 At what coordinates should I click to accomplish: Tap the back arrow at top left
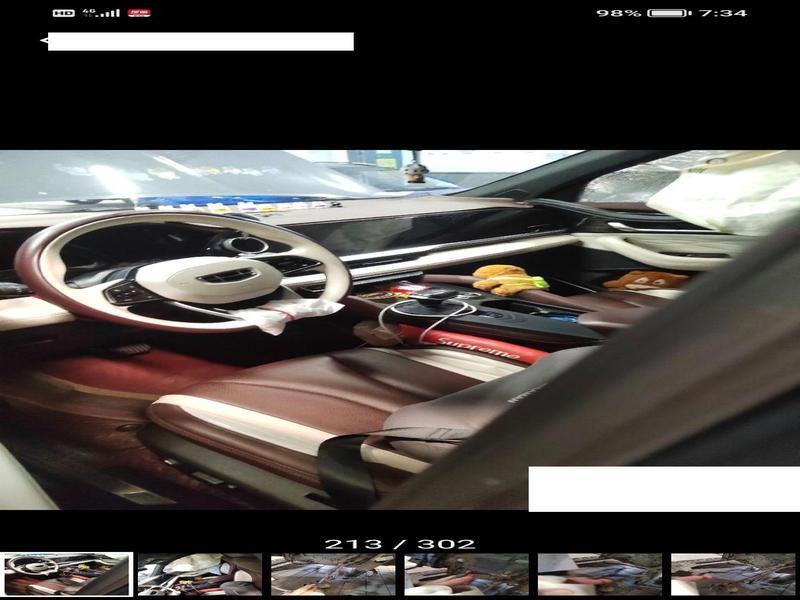pyautogui.click(x=44, y=41)
